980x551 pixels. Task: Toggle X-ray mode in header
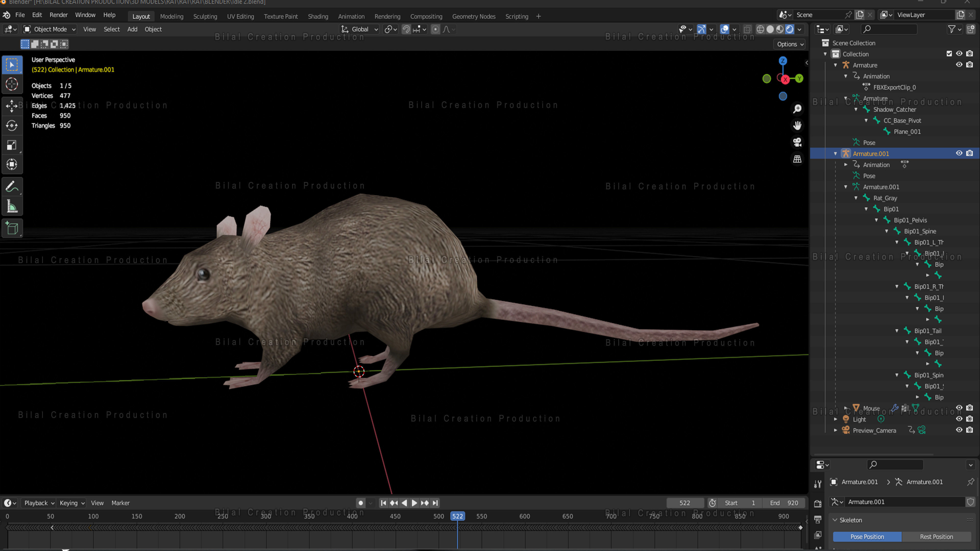point(747,29)
